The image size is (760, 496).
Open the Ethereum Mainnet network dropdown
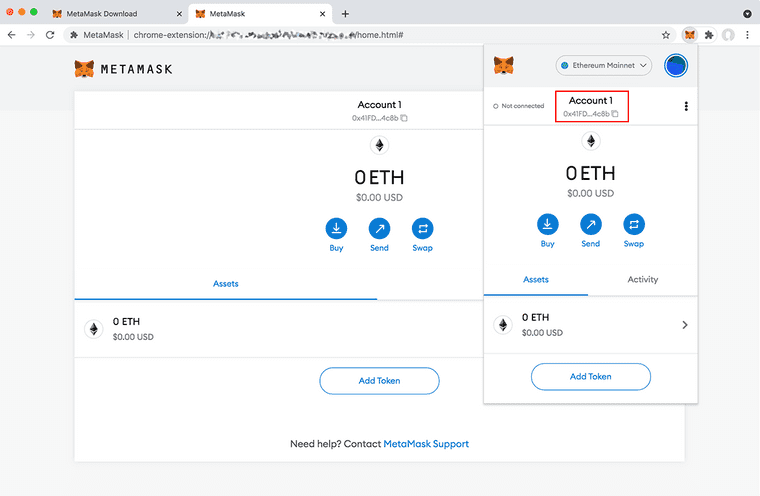click(603, 65)
